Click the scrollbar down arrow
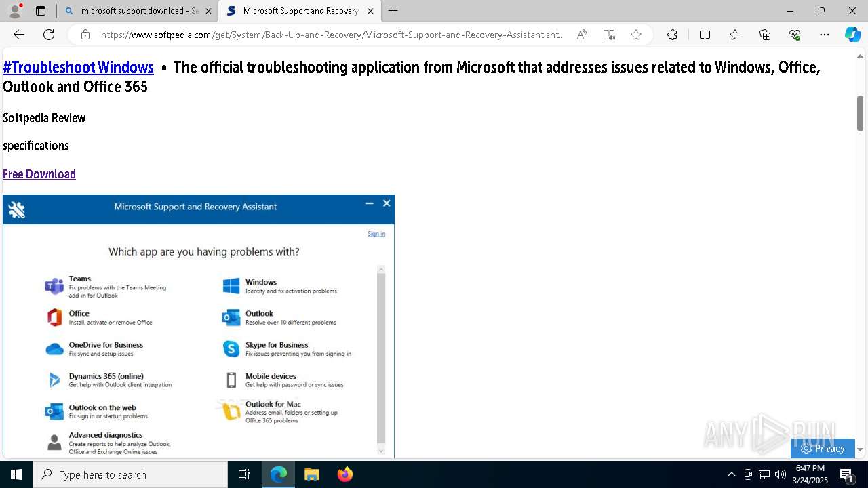Viewport: 868px width, 488px height. (860, 449)
